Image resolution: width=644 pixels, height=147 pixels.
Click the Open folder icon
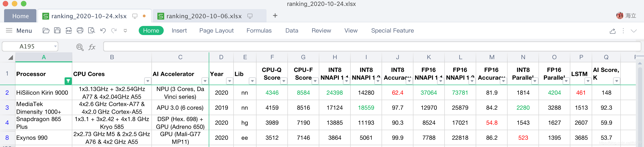pyautogui.click(x=46, y=30)
